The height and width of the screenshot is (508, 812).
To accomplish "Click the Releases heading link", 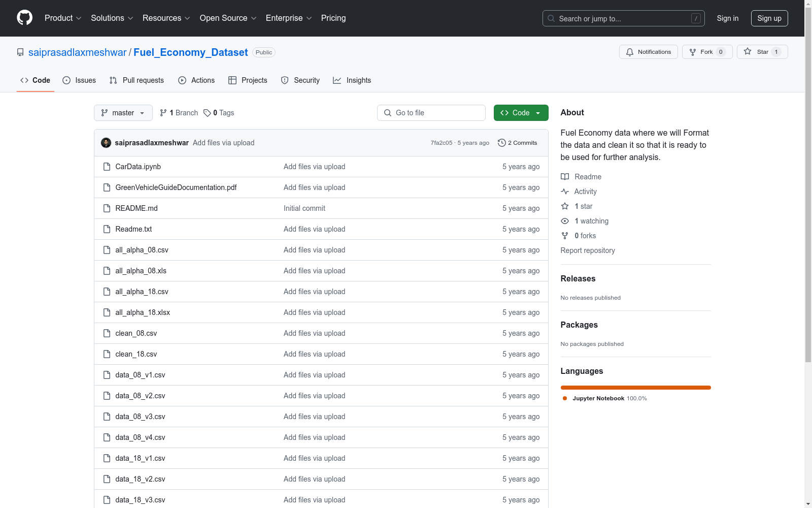I will 578,278.
